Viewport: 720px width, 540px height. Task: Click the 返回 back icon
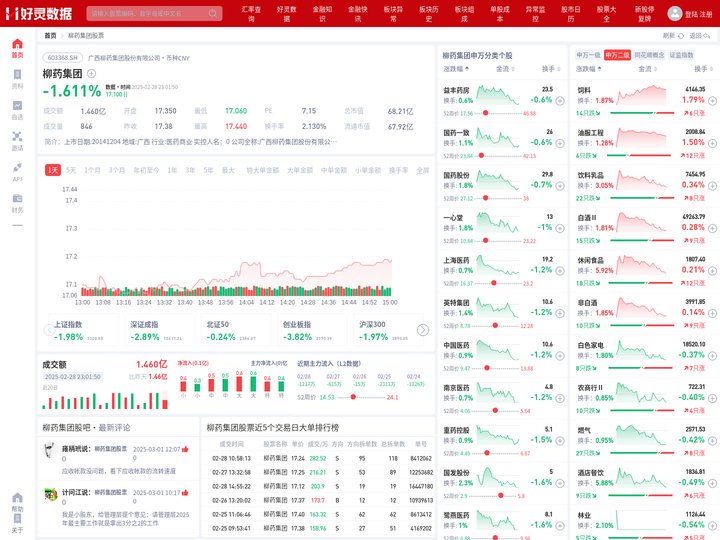click(707, 35)
